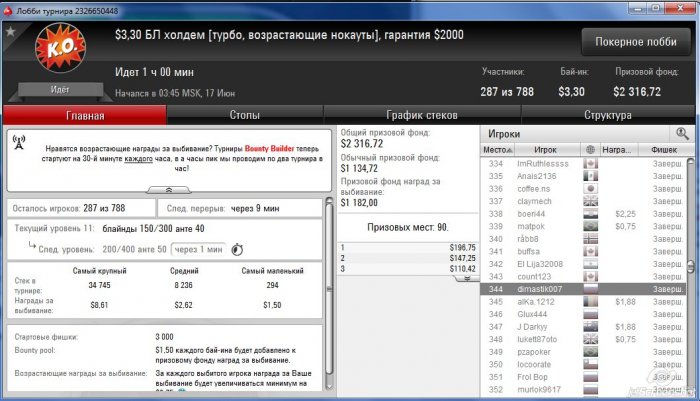
Task: Click largest stack value 34 745
Action: (99, 285)
